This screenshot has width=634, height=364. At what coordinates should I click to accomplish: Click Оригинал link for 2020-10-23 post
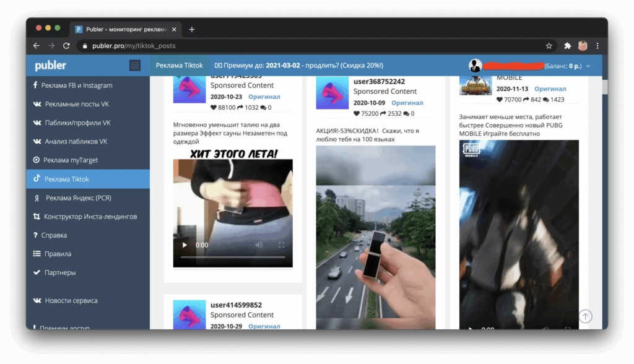point(264,97)
